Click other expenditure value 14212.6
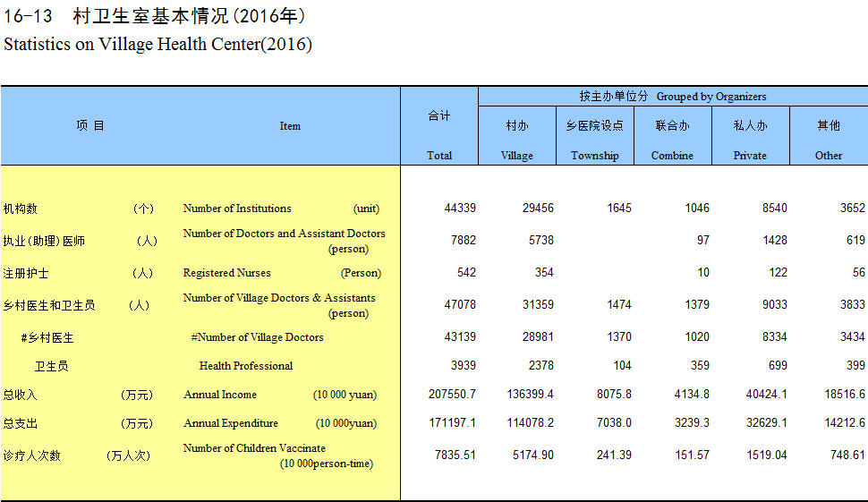This screenshot has width=868, height=502. click(845, 423)
